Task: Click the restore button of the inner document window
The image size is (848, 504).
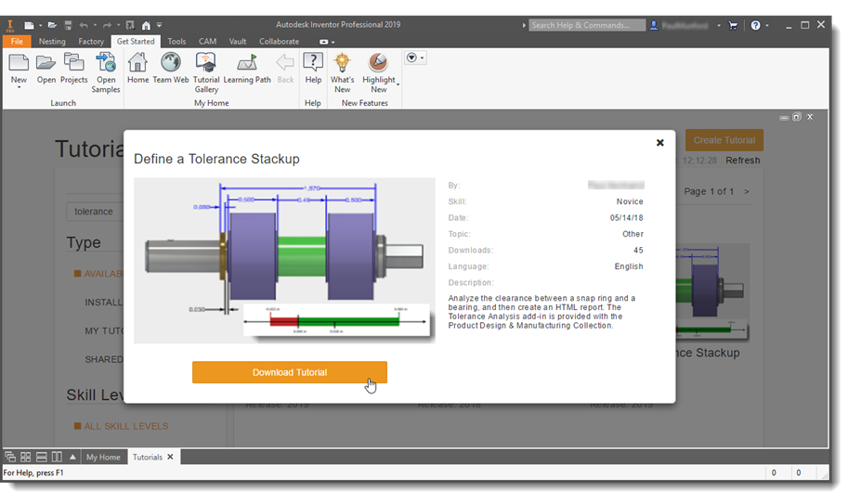Action: click(797, 117)
